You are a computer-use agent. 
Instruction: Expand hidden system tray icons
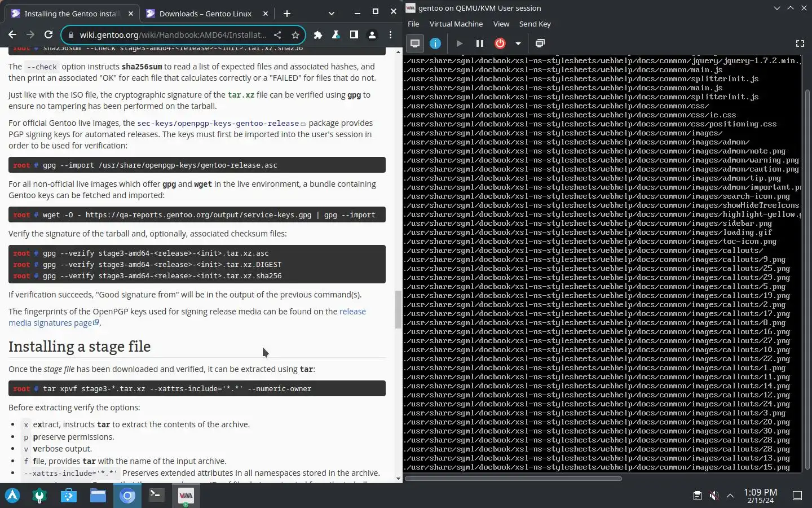coord(730,496)
